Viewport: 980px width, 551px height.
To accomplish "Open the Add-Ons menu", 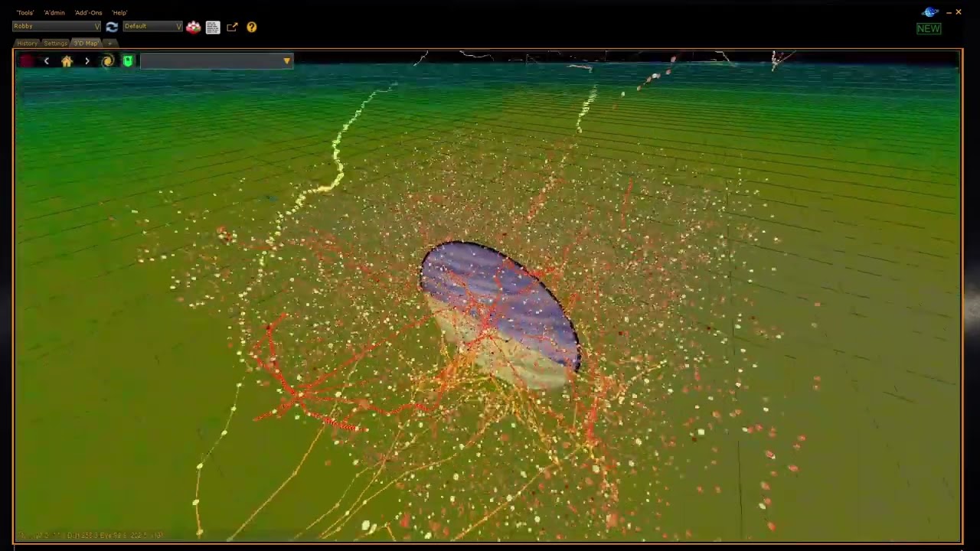I will pyautogui.click(x=89, y=13).
